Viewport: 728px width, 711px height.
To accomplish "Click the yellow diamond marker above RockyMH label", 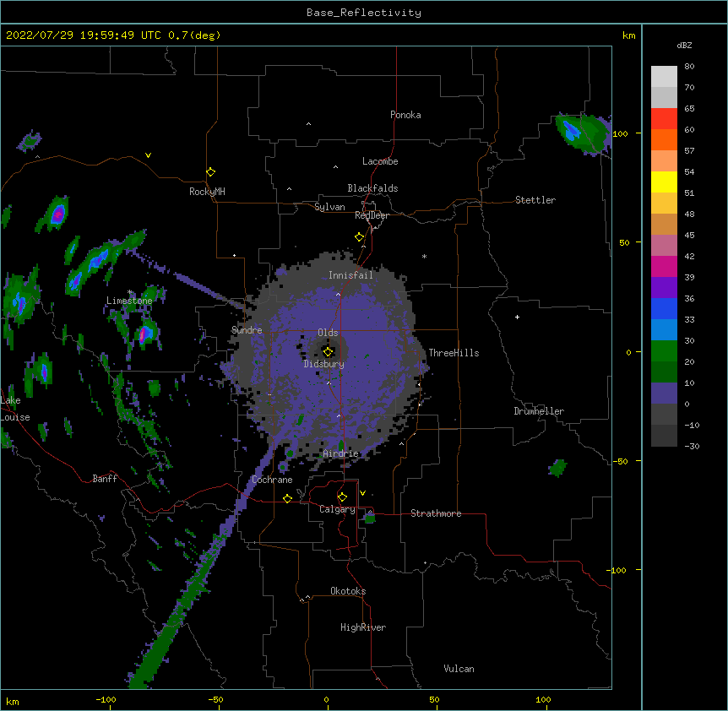I will click(210, 172).
